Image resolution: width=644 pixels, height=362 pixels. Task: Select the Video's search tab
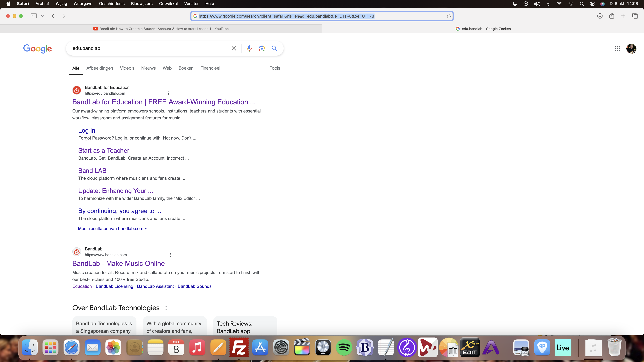(x=127, y=68)
